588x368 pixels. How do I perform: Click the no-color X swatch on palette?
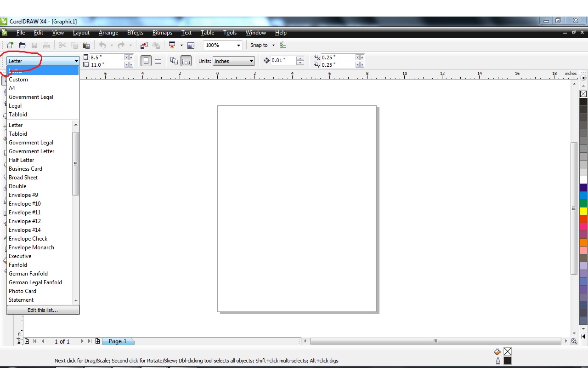click(x=583, y=94)
